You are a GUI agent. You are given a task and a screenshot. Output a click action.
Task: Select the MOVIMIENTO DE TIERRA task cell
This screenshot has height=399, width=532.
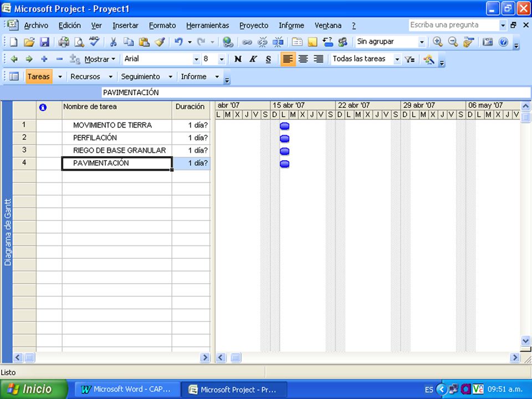coord(117,125)
